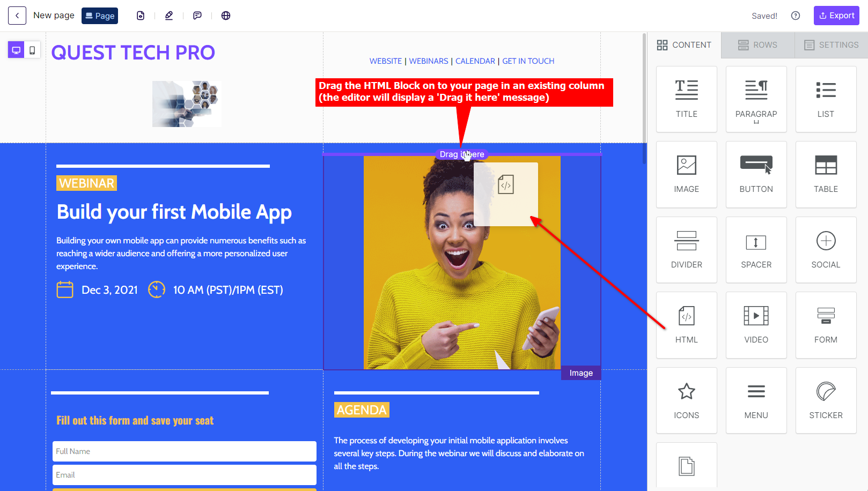Switch to mobile preview mode
Viewport: 868px width, 491px height.
[32, 50]
